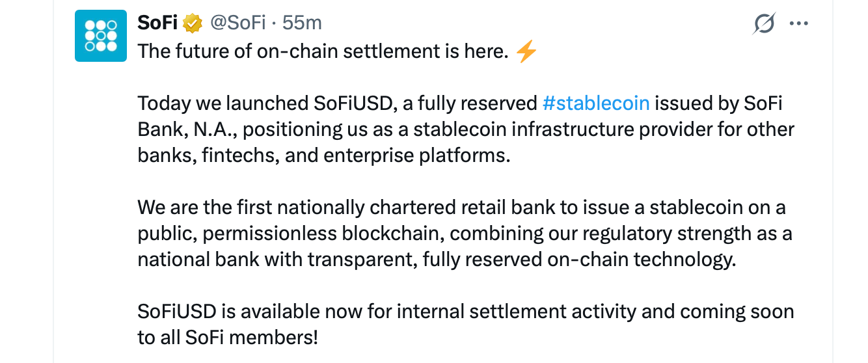Open the SoFi display name link
The width and height of the screenshot is (868, 363).
coord(157,23)
